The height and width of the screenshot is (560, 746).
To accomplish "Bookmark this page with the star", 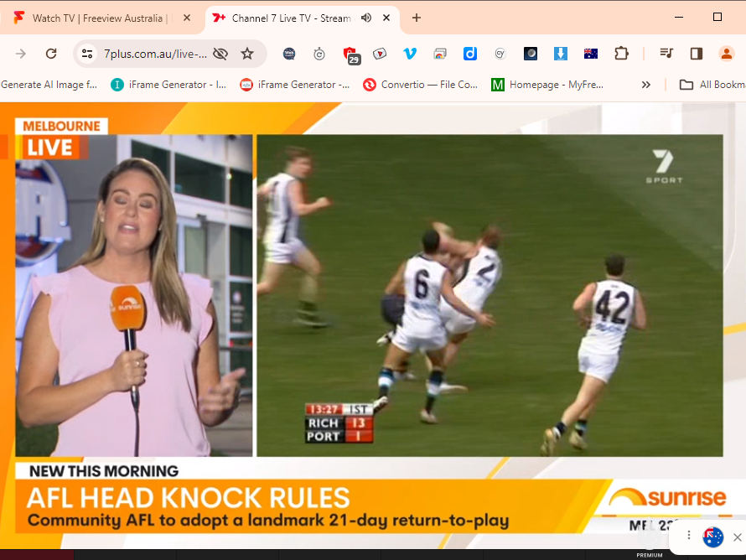I will tap(247, 54).
